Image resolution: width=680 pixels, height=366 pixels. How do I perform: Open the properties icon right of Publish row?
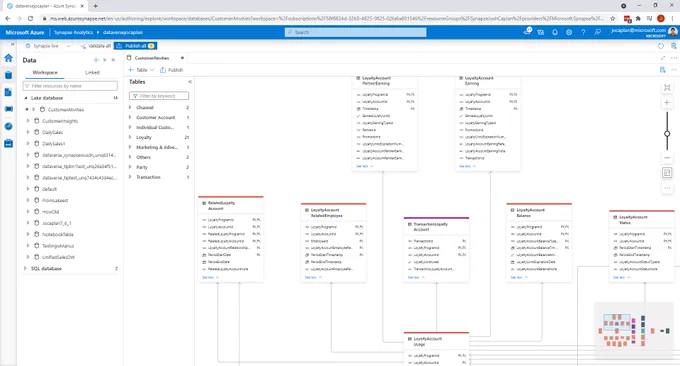point(663,70)
